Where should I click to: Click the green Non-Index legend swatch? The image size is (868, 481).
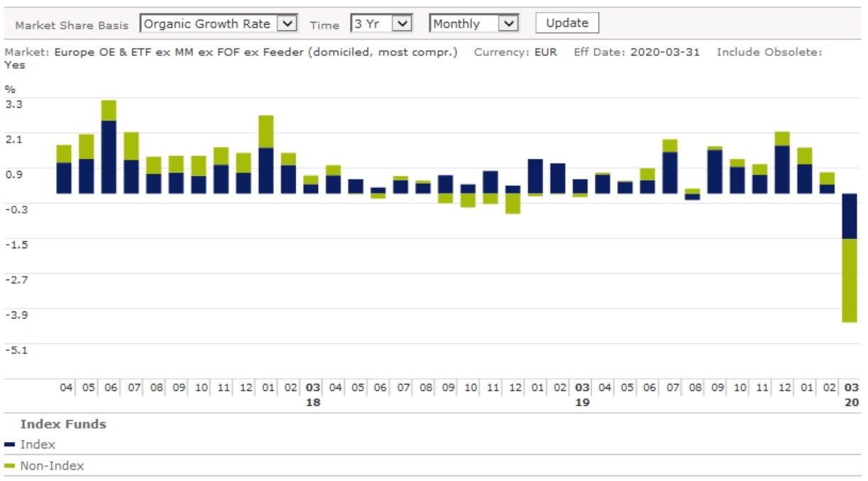coord(9,466)
